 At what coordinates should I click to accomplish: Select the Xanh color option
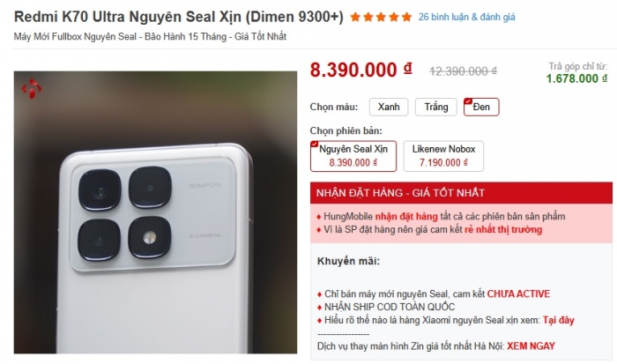click(x=389, y=107)
